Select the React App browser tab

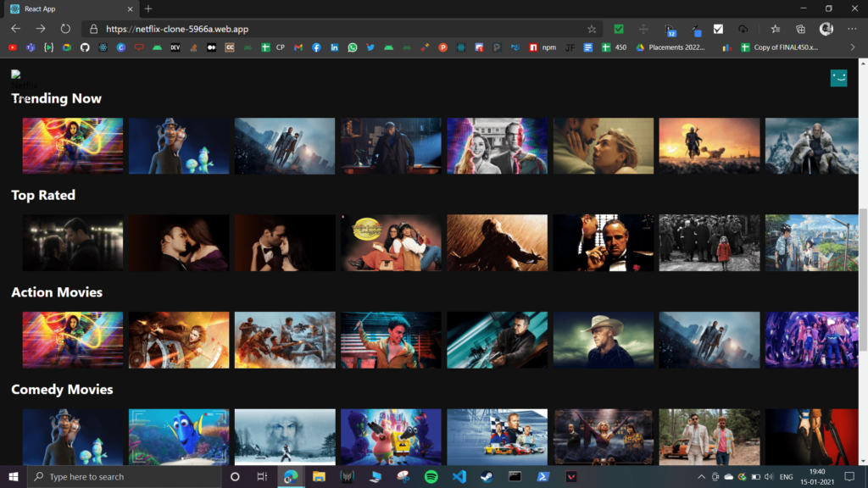click(x=68, y=8)
